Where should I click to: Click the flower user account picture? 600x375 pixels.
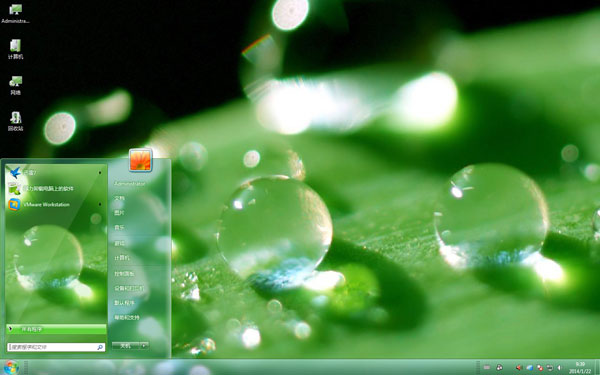point(141,160)
